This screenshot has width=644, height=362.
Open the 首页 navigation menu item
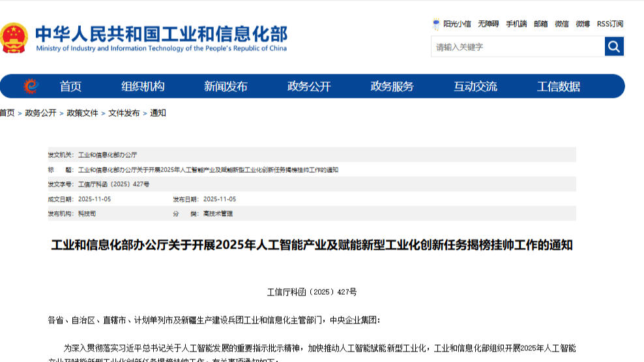pos(70,86)
